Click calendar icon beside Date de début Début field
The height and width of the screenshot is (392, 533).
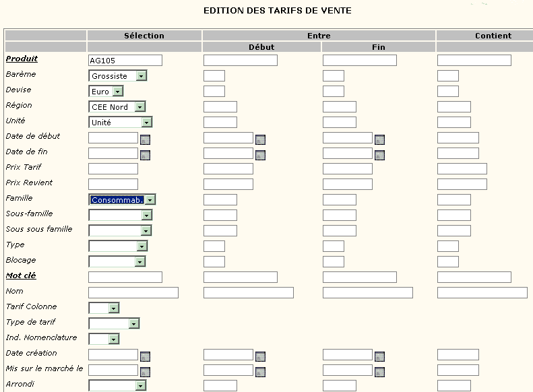coord(260,139)
